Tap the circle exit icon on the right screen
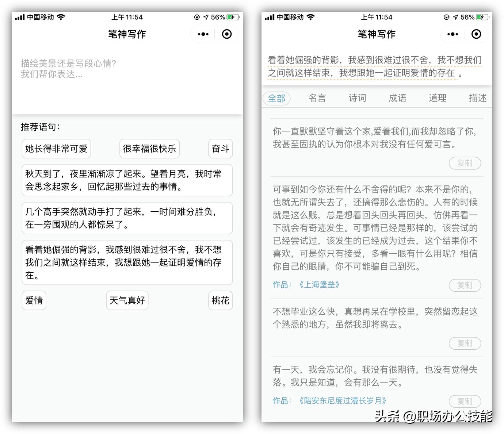504x434 pixels. click(476, 34)
